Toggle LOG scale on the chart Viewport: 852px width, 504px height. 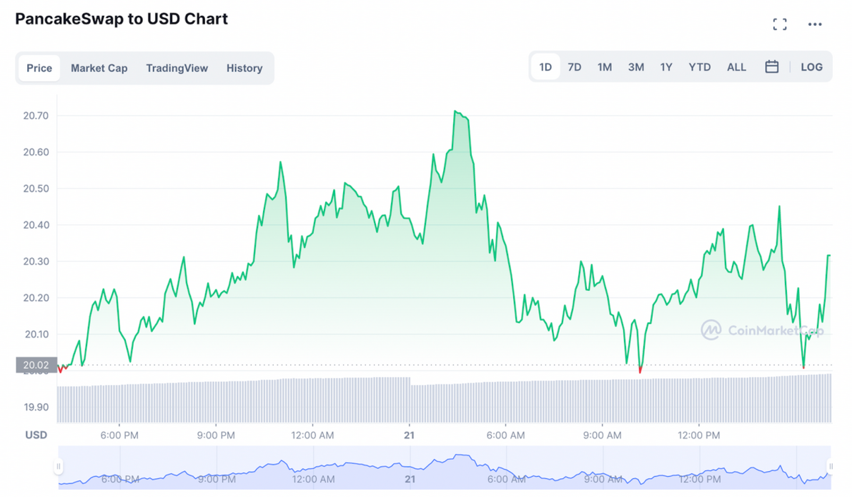pos(811,67)
